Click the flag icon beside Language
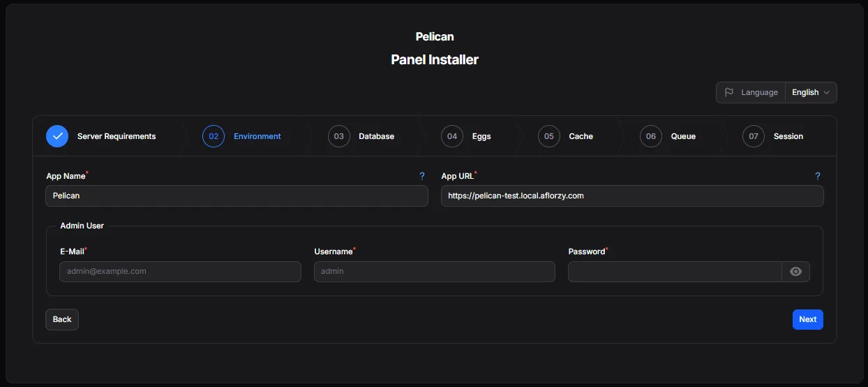 click(x=729, y=92)
